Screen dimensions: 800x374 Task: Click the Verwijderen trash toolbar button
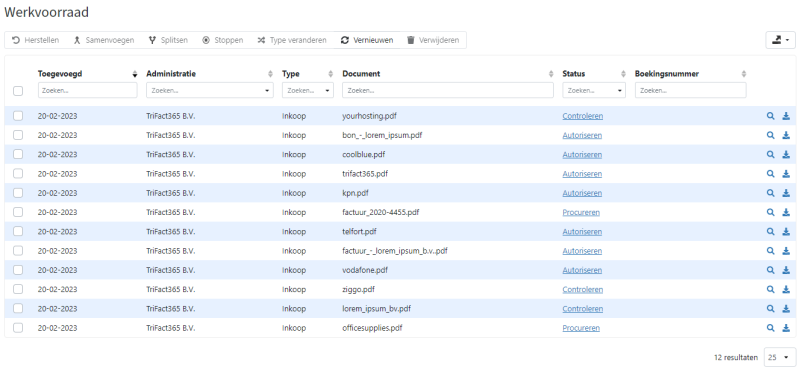(433, 40)
